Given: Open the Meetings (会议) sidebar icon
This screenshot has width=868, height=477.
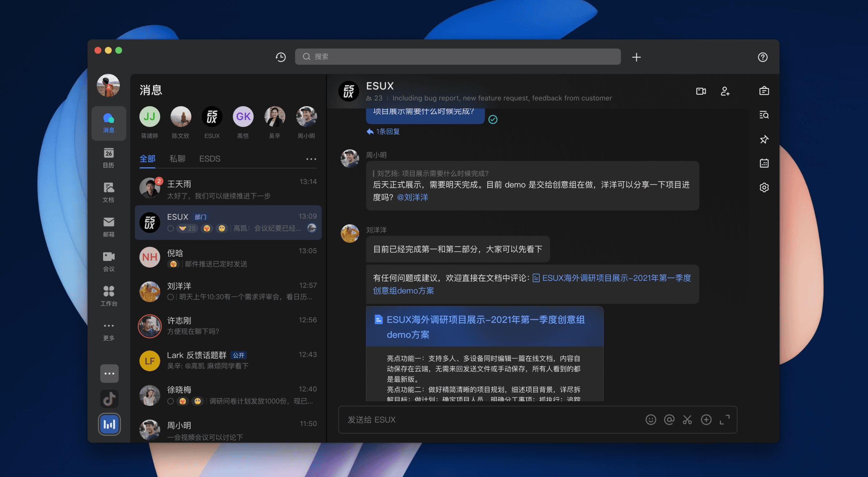Looking at the screenshot, I should tap(109, 262).
